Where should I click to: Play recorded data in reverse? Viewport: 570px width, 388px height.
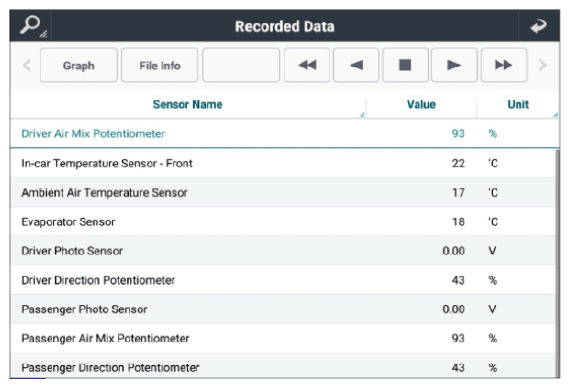(356, 65)
